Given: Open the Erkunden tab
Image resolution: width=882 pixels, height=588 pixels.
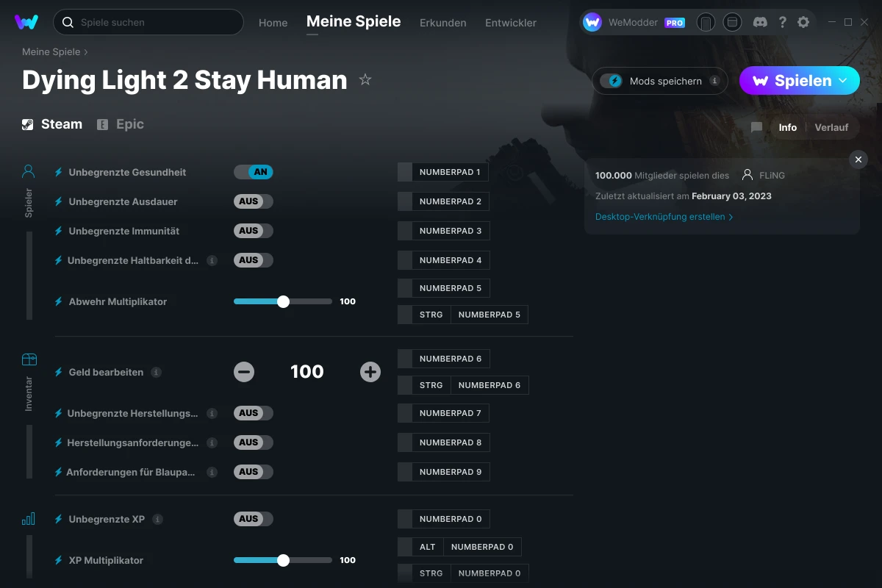Looking at the screenshot, I should 443,23.
